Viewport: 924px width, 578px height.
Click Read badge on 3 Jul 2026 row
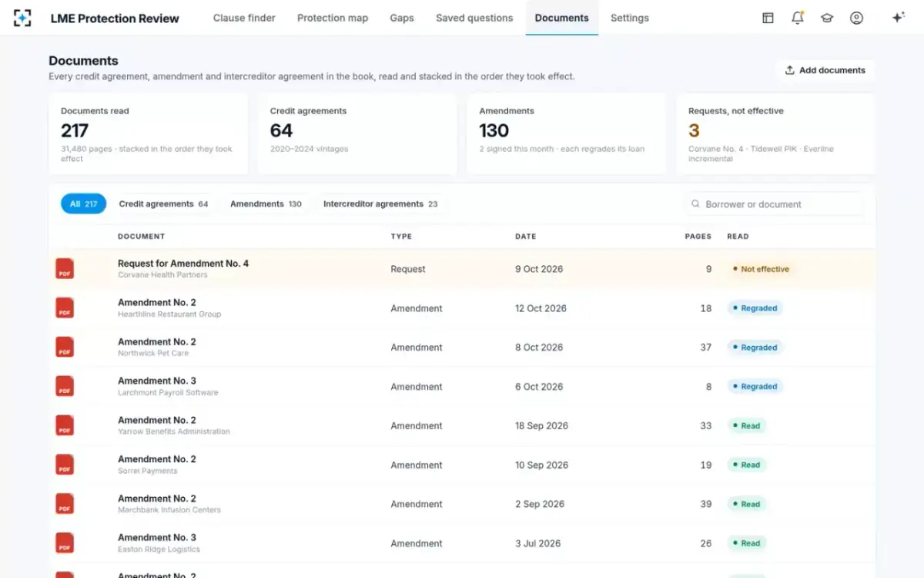(x=747, y=543)
